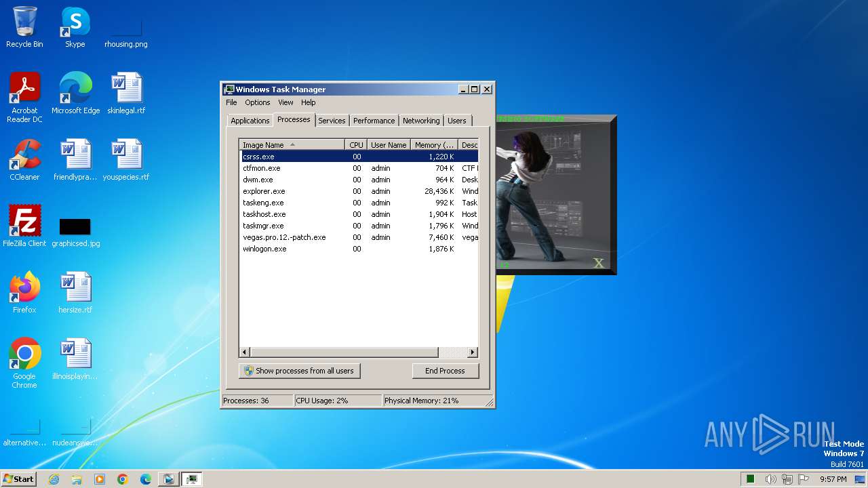Launch Google Chrome desktop shortcut
Image resolution: width=868 pixels, height=488 pixels.
(24, 363)
